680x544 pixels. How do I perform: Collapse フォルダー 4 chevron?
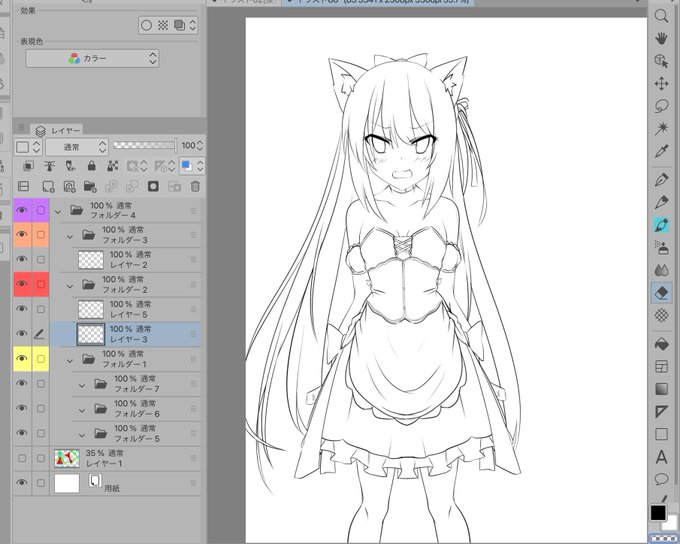point(58,212)
